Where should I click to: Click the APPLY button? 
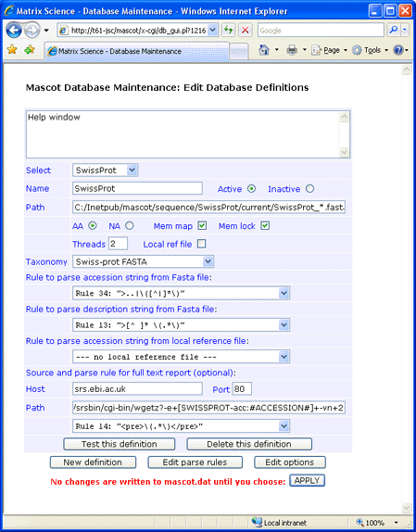click(x=308, y=480)
